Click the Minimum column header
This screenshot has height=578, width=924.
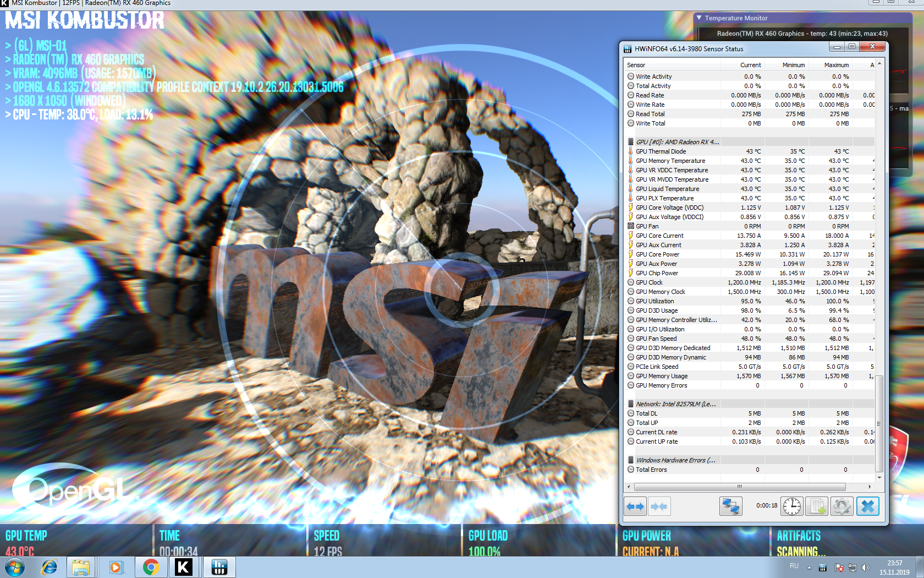pyautogui.click(x=786, y=65)
